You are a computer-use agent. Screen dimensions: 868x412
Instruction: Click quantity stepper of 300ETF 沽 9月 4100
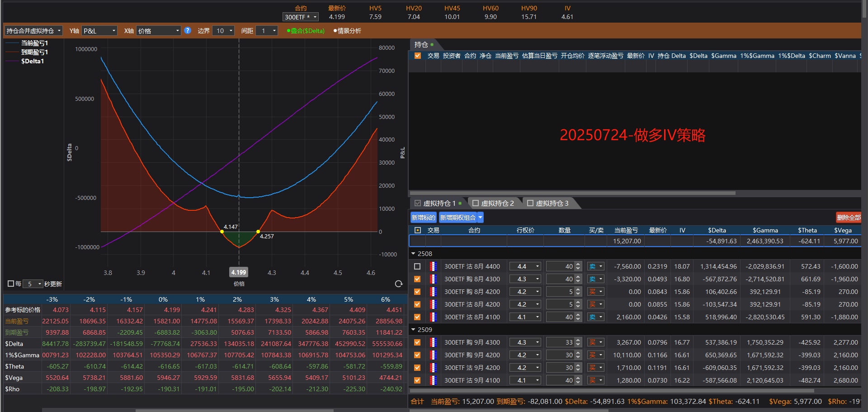point(578,381)
